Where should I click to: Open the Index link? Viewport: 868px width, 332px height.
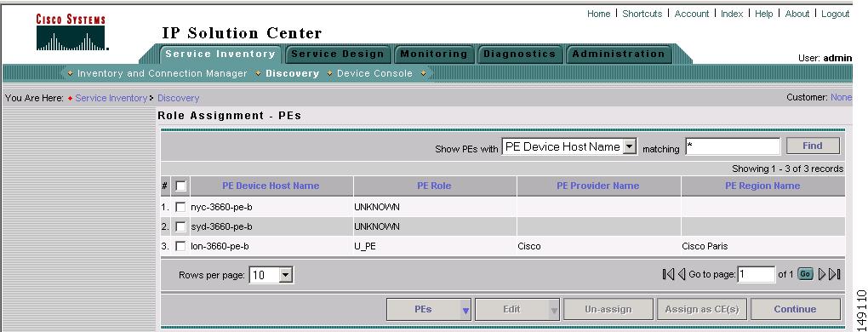(732, 14)
